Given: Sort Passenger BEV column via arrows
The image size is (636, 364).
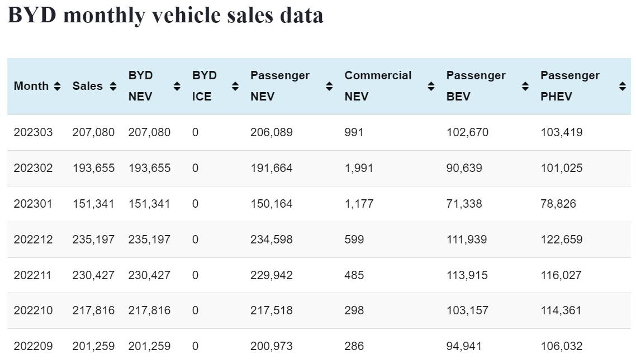Looking at the screenshot, I should click(x=525, y=87).
